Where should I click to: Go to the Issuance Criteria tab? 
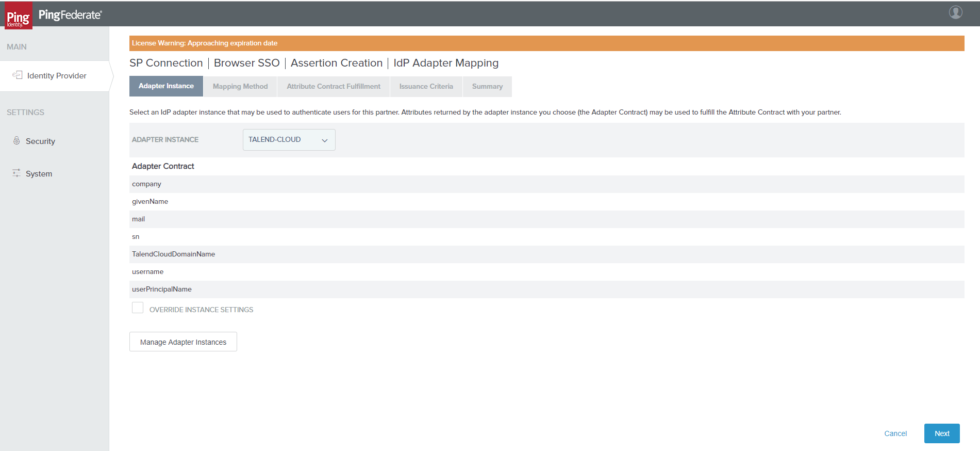point(426,87)
